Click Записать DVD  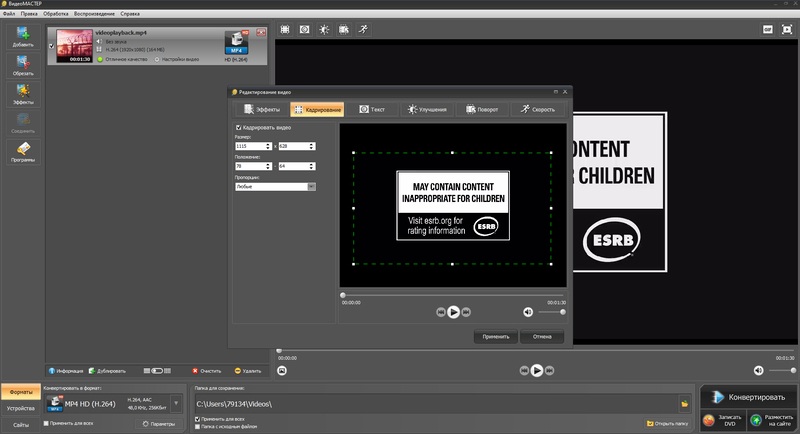pos(722,420)
